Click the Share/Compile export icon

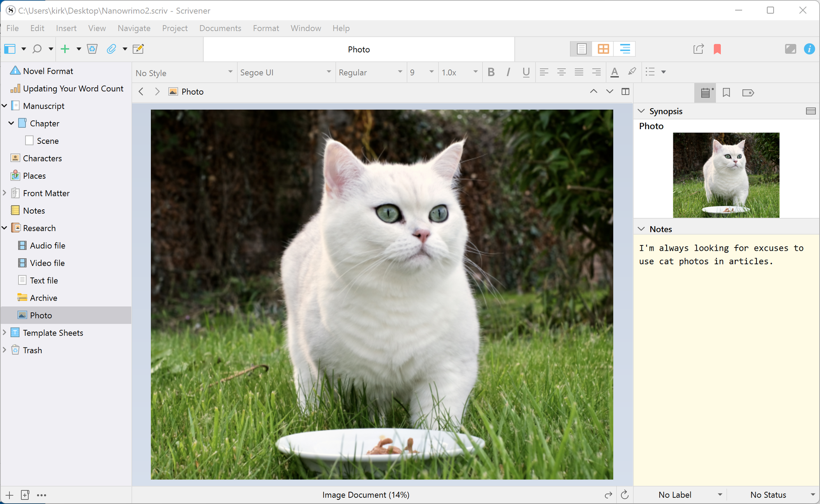(x=698, y=49)
